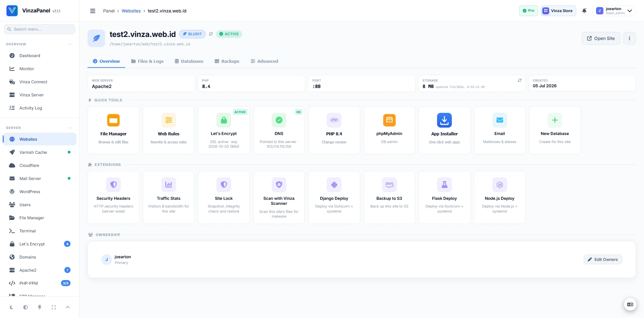Toggle contrast mode icon in sidebar footer

pyautogui.click(x=25, y=307)
